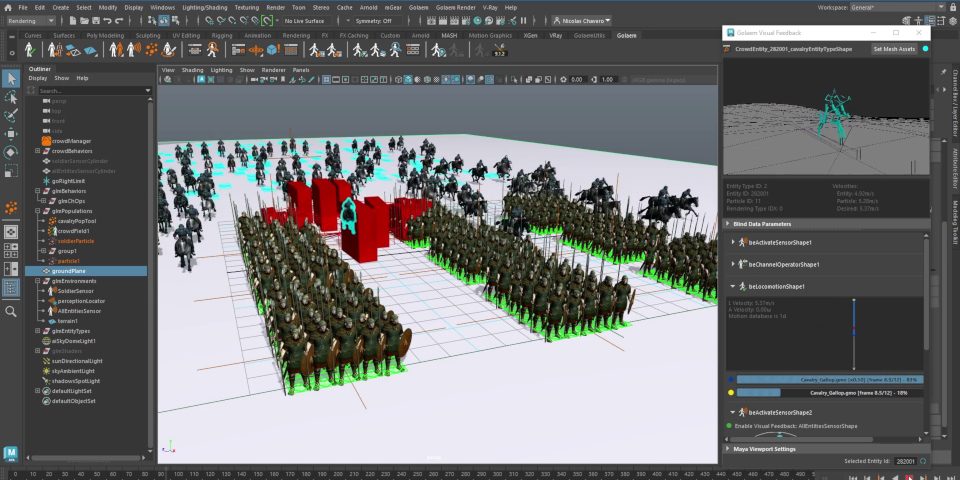Toggle the blue indicator of first Cavalry_Gallop motion

point(730,380)
